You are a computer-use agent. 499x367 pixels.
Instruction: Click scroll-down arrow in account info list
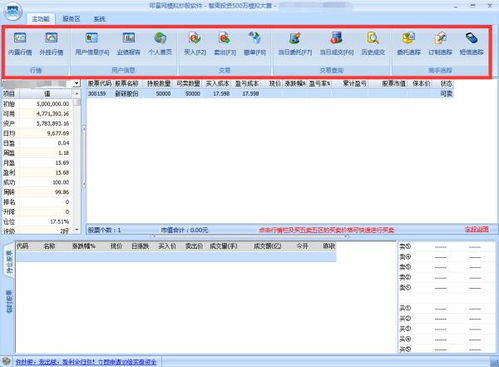[x=77, y=230]
